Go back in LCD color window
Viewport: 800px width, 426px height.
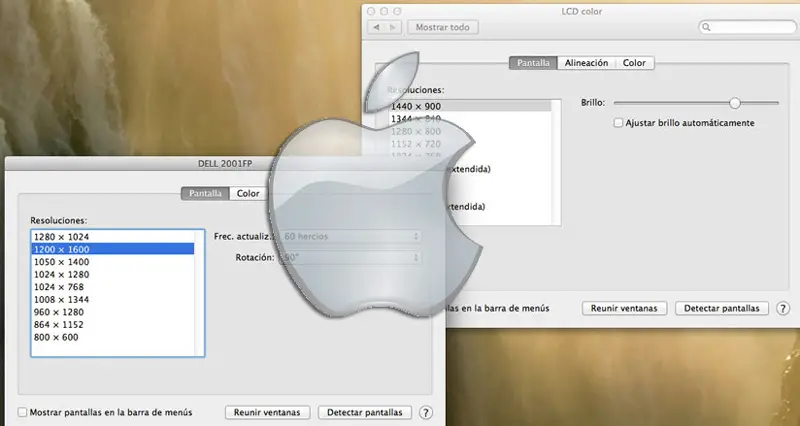(x=377, y=27)
